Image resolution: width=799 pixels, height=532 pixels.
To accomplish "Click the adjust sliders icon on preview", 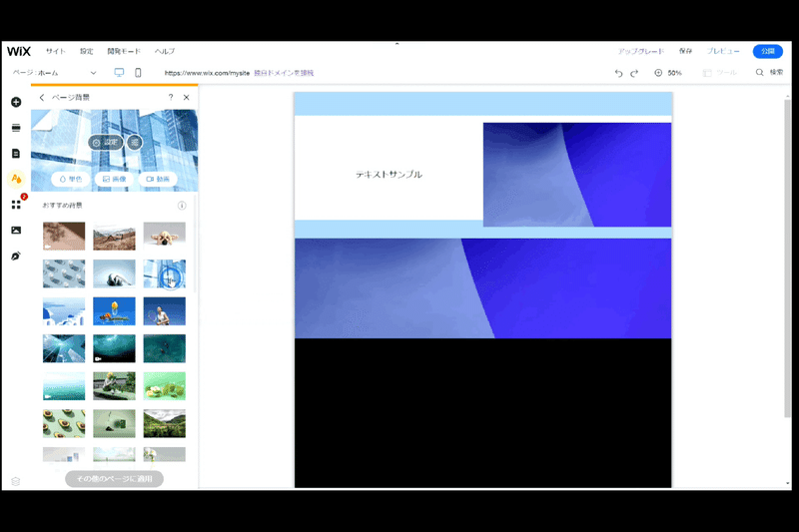I will pos(135,143).
